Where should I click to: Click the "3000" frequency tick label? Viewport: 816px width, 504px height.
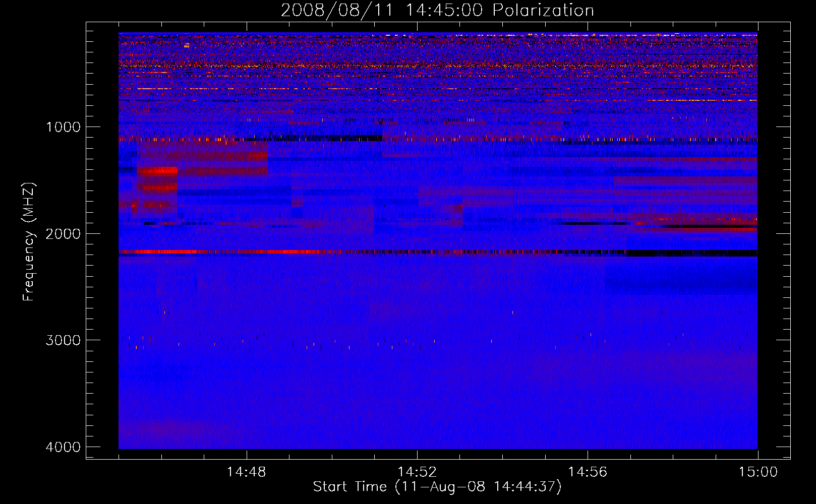tap(63, 340)
